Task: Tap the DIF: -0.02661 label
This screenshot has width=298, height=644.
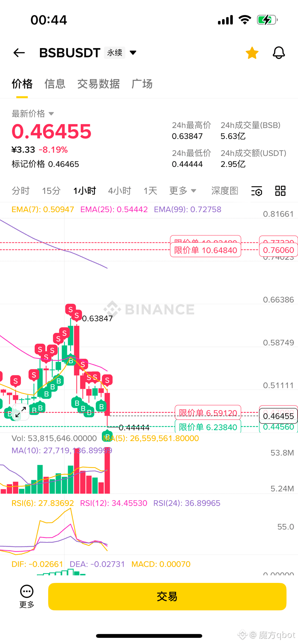Action: coord(37,564)
